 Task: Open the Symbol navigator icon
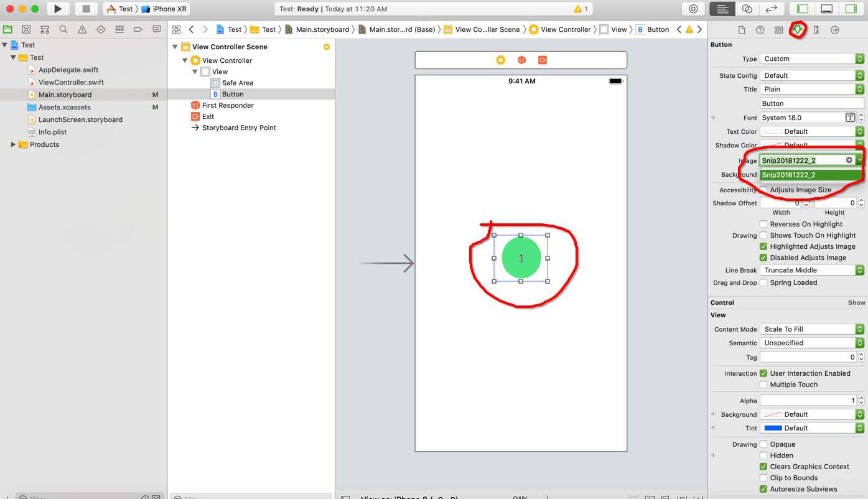pos(45,29)
